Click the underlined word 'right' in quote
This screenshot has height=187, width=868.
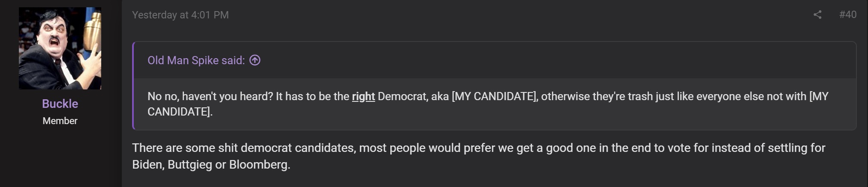click(363, 96)
